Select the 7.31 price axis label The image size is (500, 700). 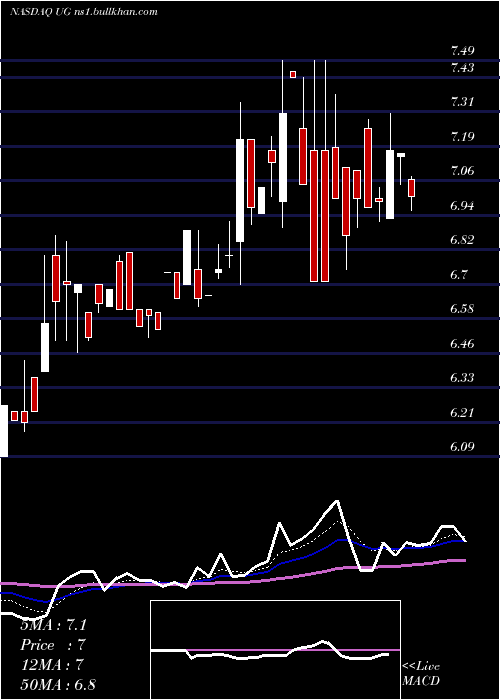462,102
